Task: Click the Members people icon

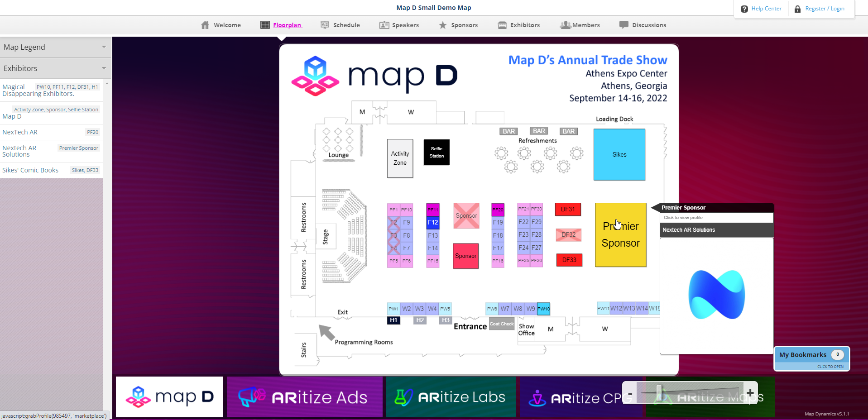Action: click(565, 25)
